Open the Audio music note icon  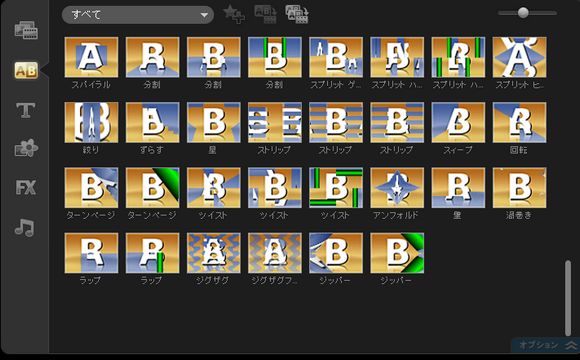coord(24,227)
